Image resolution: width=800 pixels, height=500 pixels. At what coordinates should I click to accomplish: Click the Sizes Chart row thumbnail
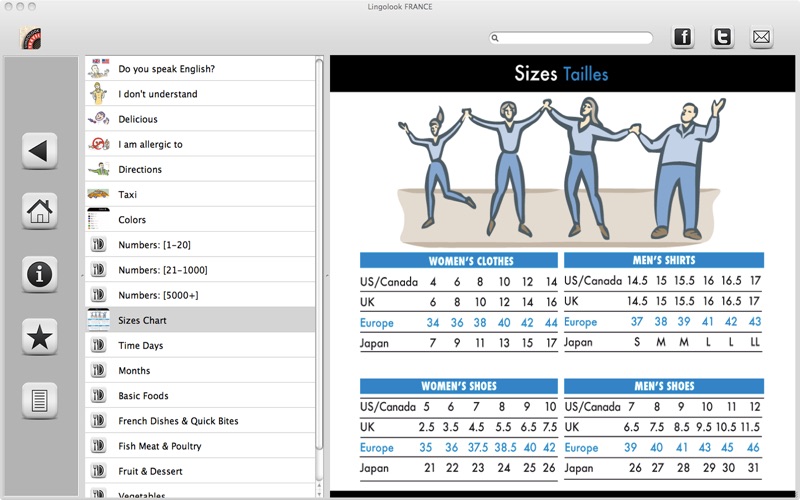click(x=98, y=320)
